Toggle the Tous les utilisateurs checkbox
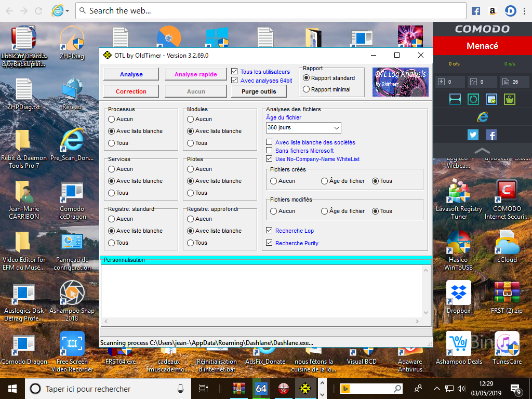Screen dimensions: 532x399 click(234, 71)
